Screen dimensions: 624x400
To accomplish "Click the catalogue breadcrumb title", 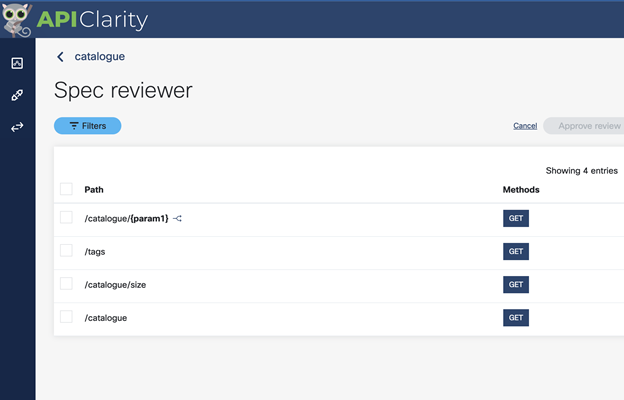I will pyautogui.click(x=100, y=57).
